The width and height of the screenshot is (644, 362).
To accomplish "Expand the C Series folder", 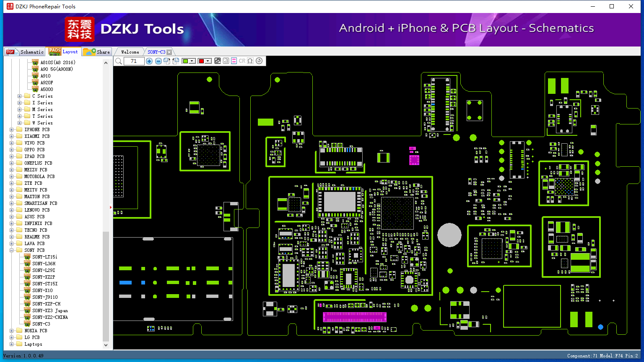I will pos(19,96).
